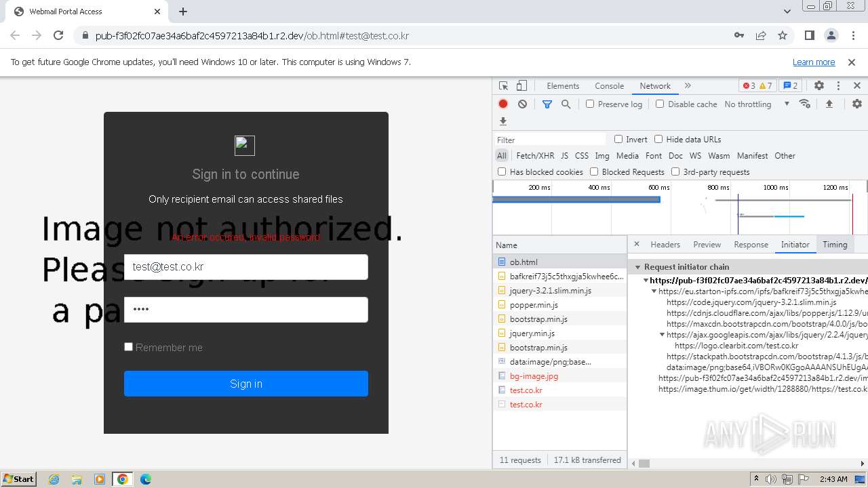Open the tab search chevron in Chrome
868x488 pixels.
pos(787,11)
